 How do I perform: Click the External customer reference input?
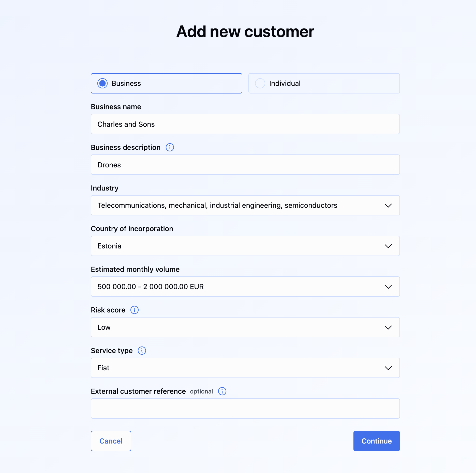(245, 408)
